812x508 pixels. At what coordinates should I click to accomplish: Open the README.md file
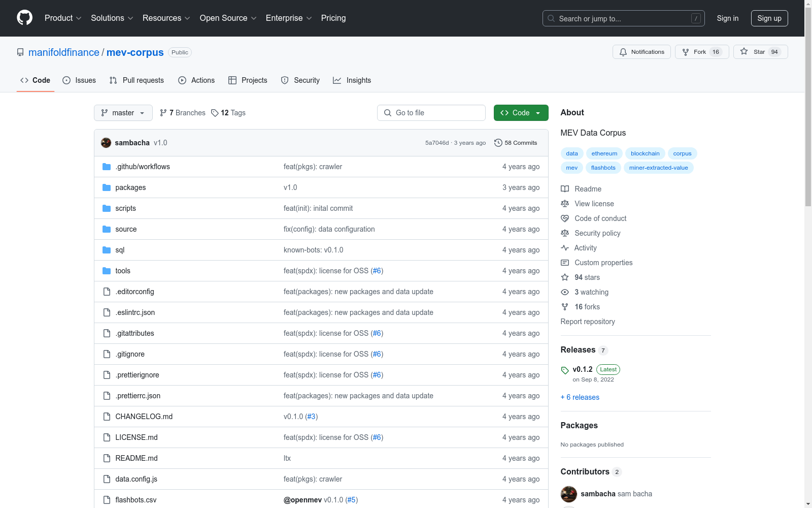(x=137, y=458)
